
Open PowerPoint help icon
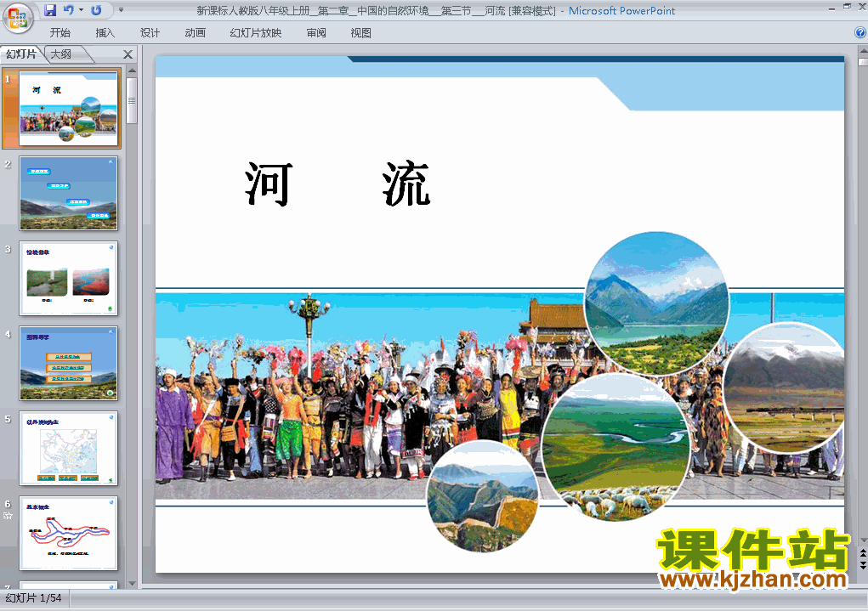[x=859, y=32]
